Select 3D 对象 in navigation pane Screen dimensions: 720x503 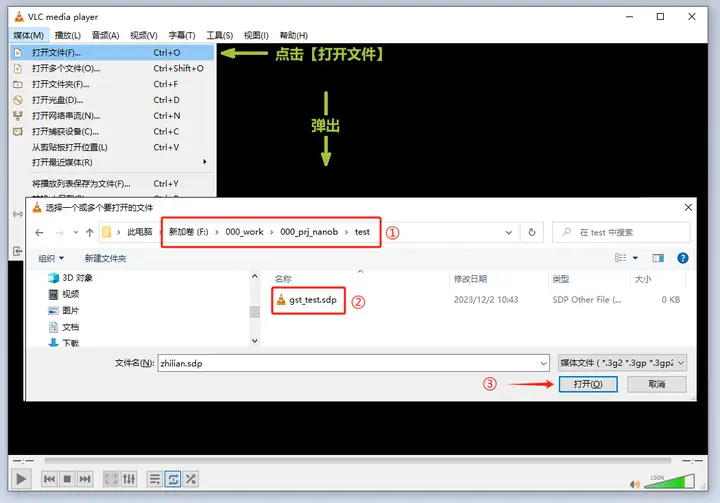(71, 278)
